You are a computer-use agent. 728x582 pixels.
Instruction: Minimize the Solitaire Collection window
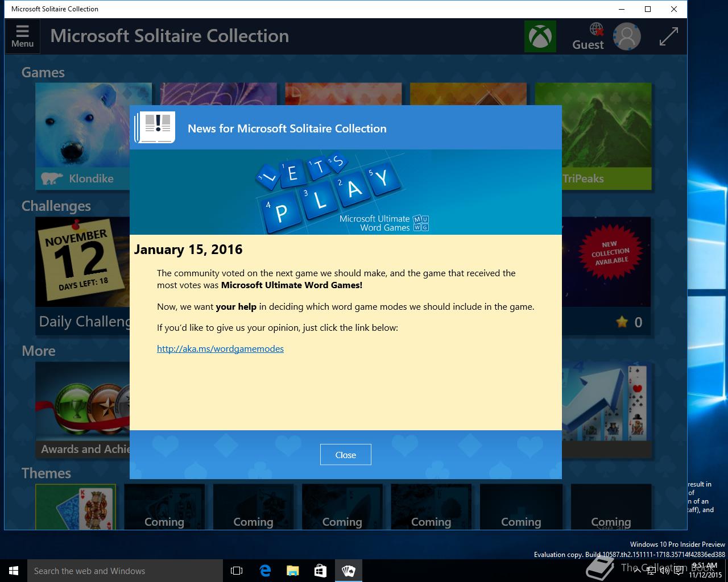coord(622,9)
